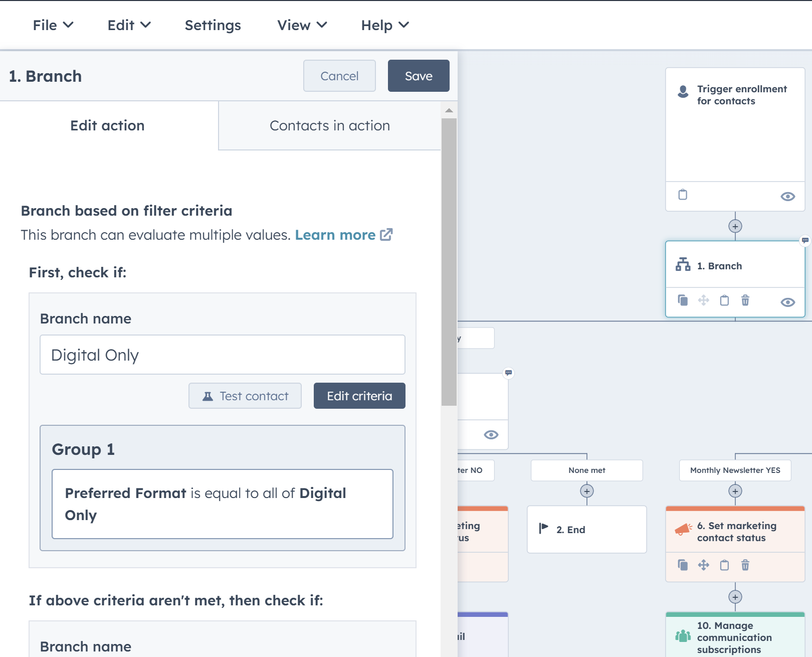This screenshot has height=657, width=812.
Task: Toggle the eye icon near the None met branch
Action: point(491,435)
